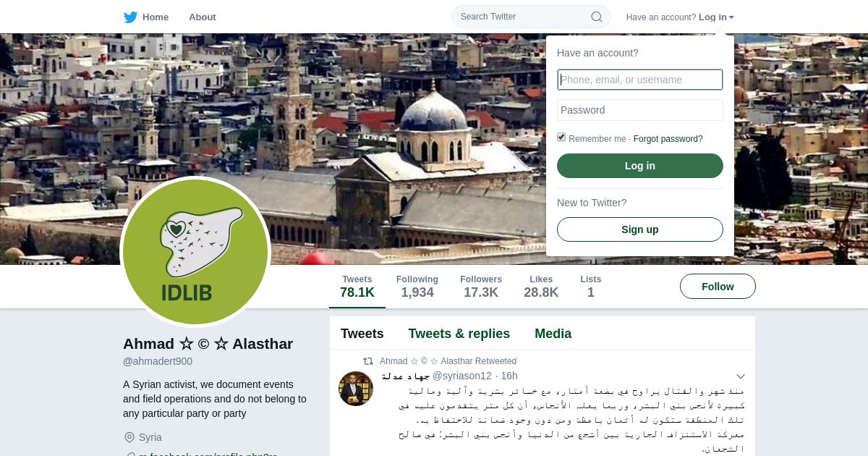The height and width of the screenshot is (456, 868).
Task: Follow this account
Action: point(718,287)
